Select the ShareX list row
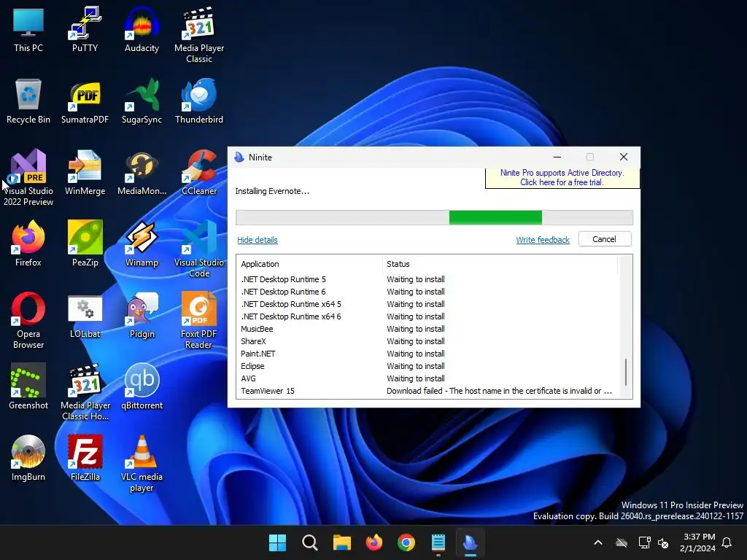The width and height of the screenshot is (747, 560). tap(429, 341)
